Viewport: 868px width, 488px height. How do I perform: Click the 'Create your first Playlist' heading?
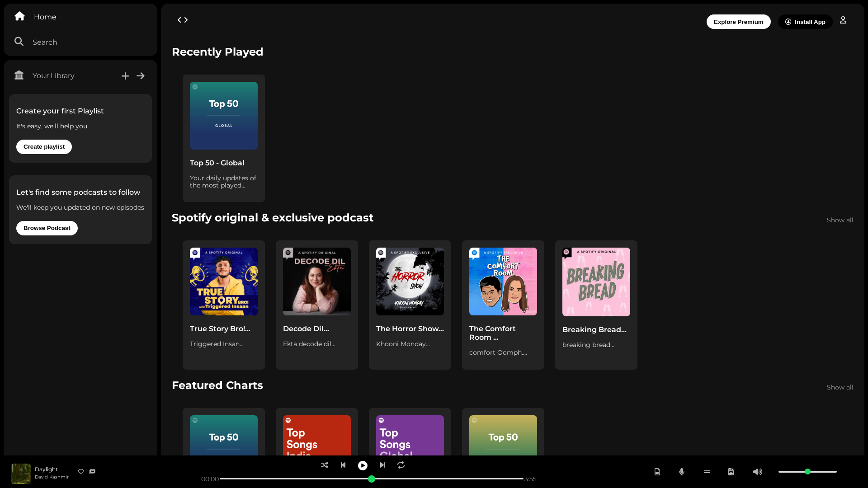click(x=60, y=111)
